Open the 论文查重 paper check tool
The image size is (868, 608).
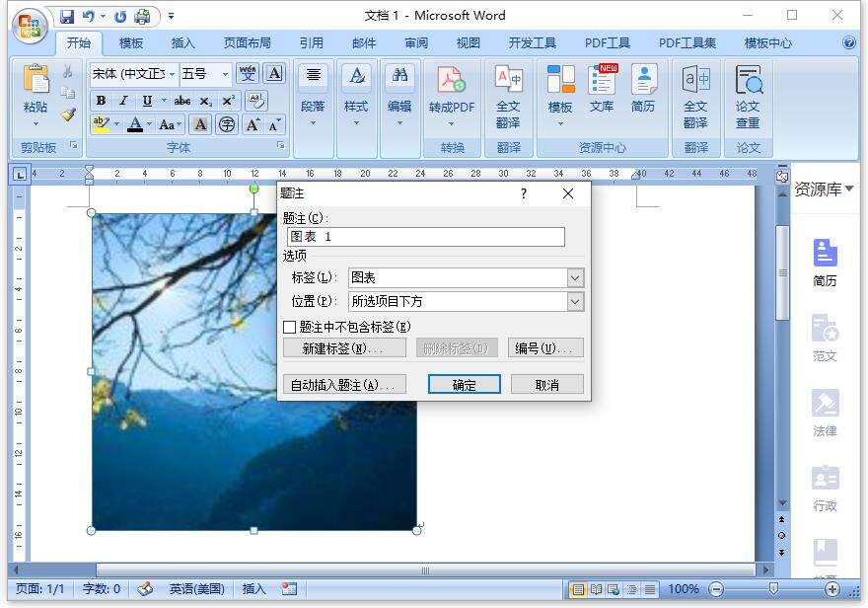click(x=748, y=98)
